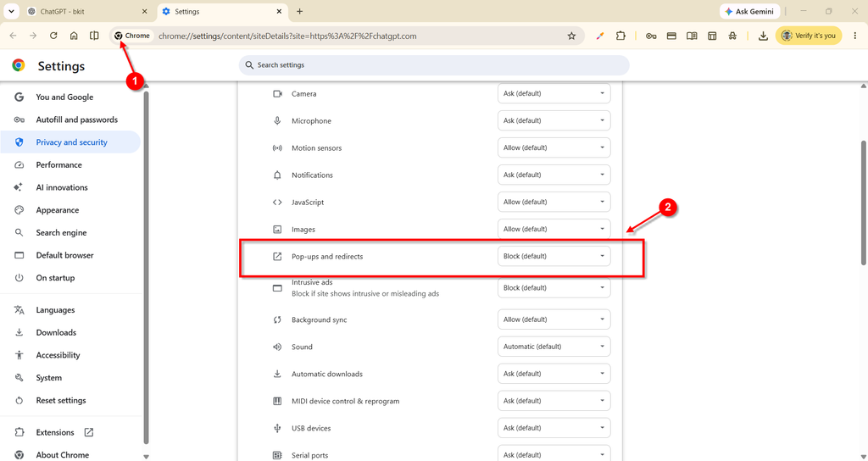Viewport: 868px width, 461px height.
Task: Click the colorful pen icon in toolbar
Action: click(600, 36)
